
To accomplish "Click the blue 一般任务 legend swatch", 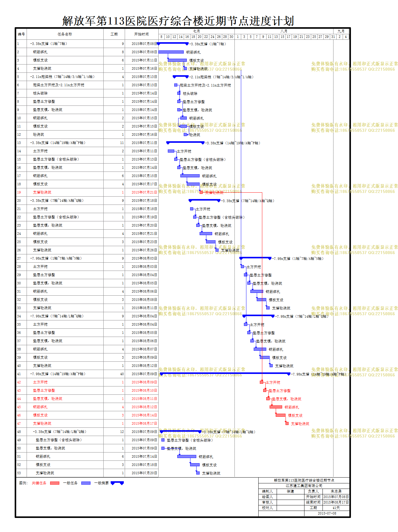I will tap(86, 483).
